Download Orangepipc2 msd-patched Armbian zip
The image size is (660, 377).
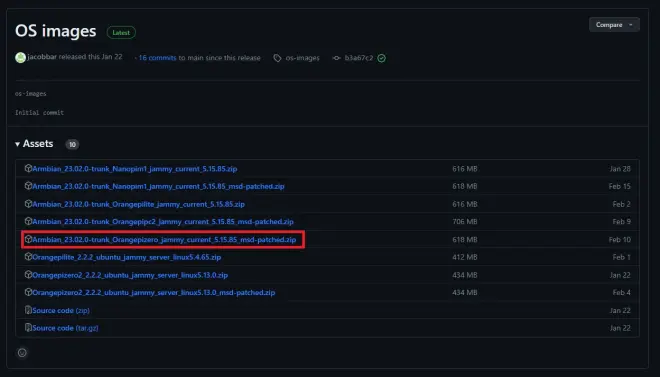click(x=163, y=222)
